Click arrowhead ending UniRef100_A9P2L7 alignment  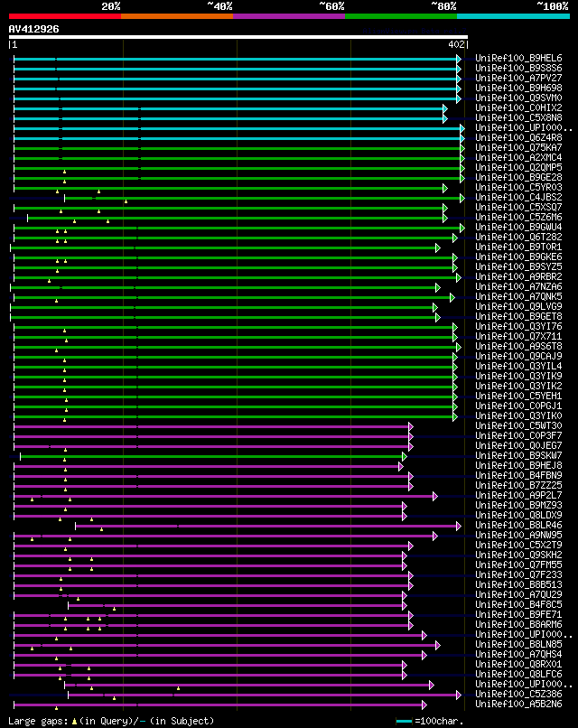[x=434, y=496]
